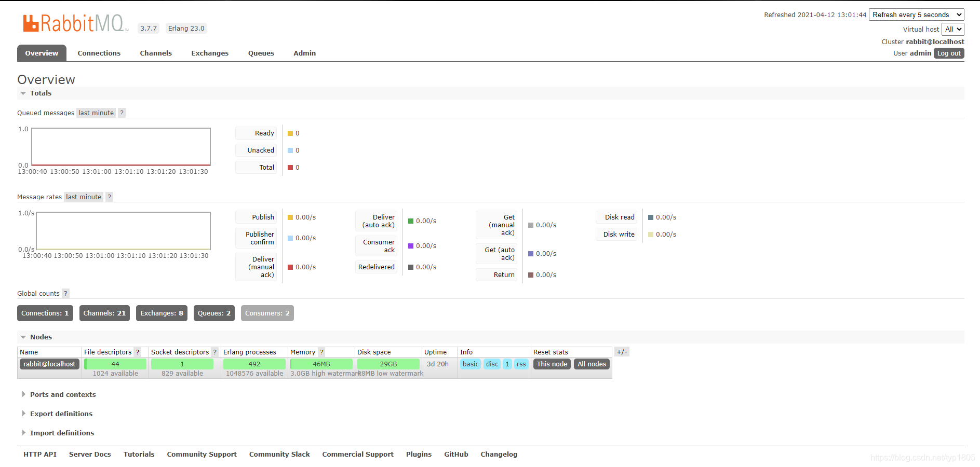Reset stats for All nodes
The width and height of the screenshot is (980, 467).
tap(592, 364)
